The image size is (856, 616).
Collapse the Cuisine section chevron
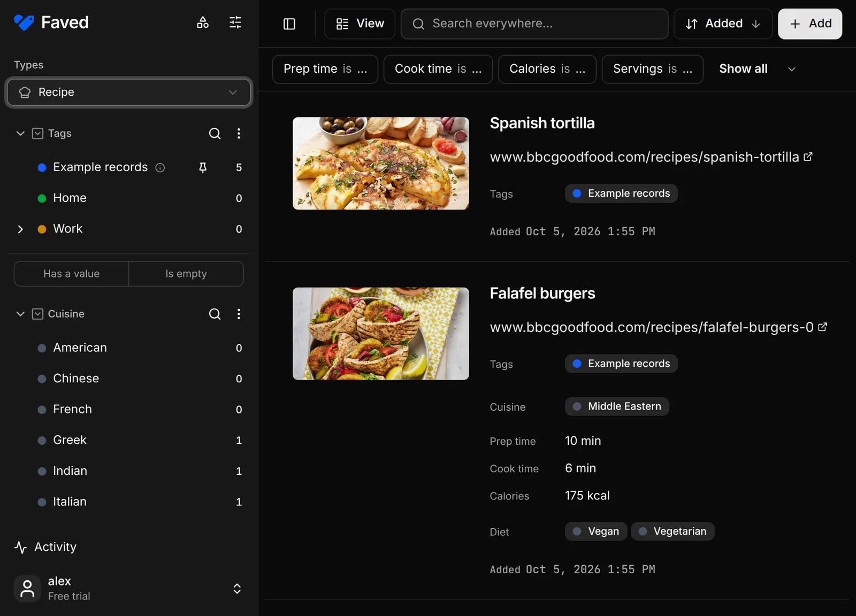tap(20, 314)
